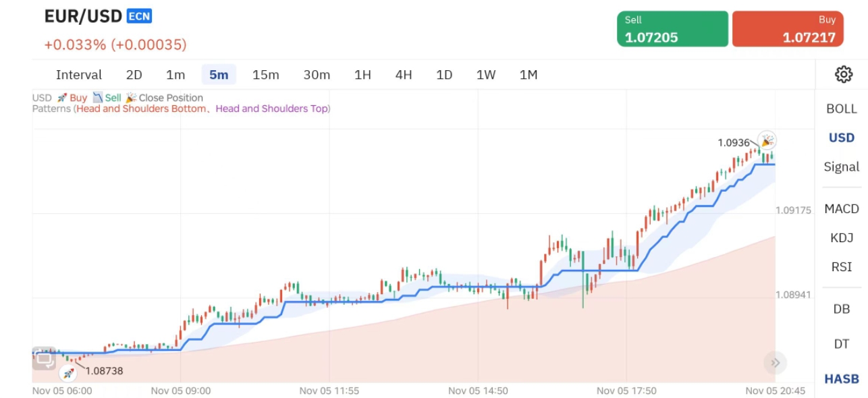The image size is (868, 398).
Task: Click the ECN badge next to EUR/USD
Action: coord(139,16)
